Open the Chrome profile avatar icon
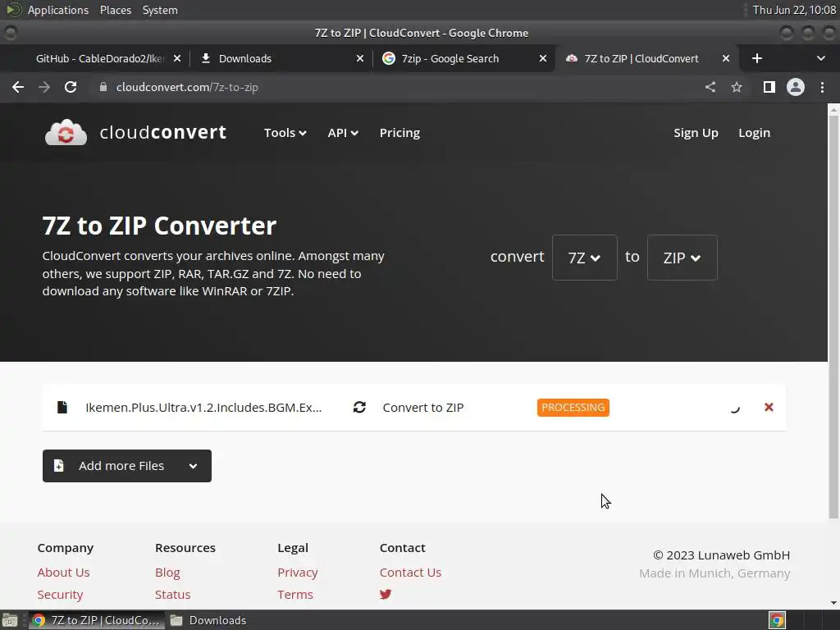The height and width of the screenshot is (630, 840). point(796,87)
